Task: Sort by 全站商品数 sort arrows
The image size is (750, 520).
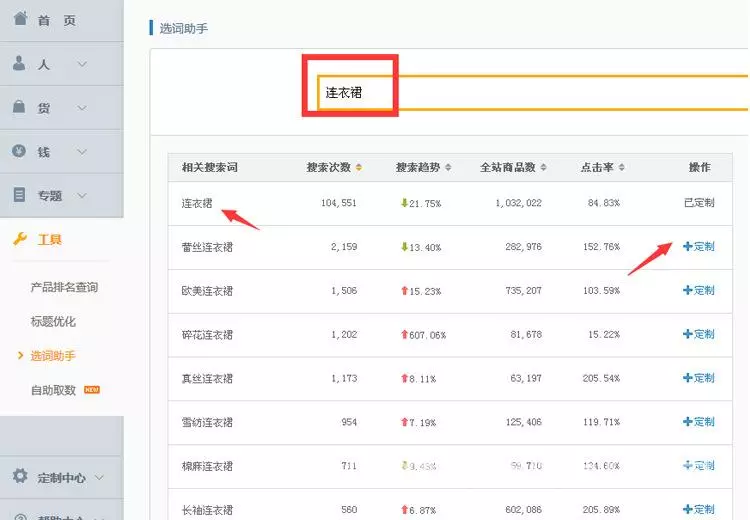Action: tap(543, 167)
